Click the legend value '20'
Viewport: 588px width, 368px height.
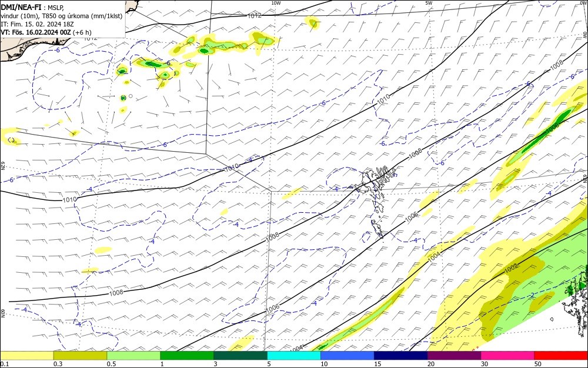[x=431, y=364]
